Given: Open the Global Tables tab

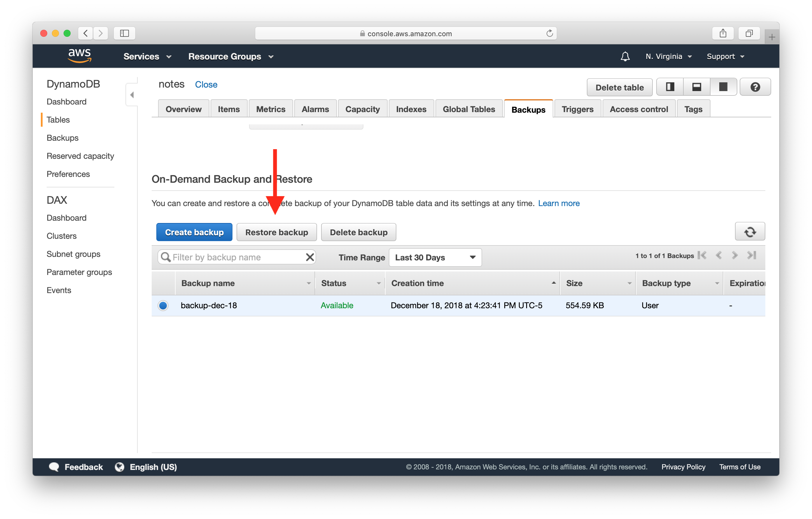Looking at the screenshot, I should pyautogui.click(x=468, y=109).
